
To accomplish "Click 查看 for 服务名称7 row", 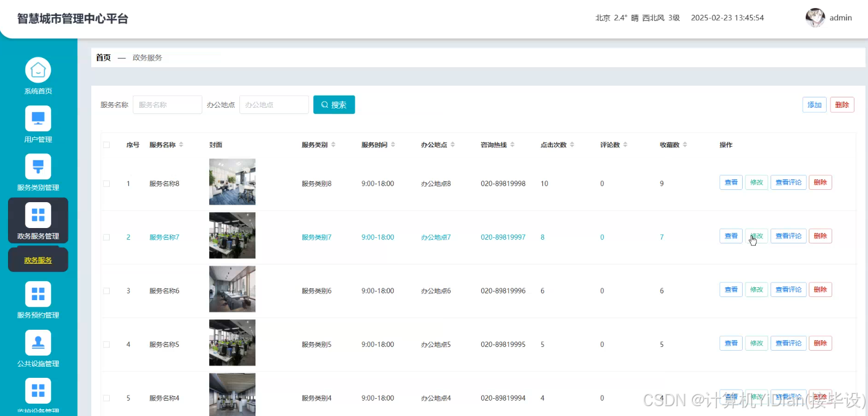I will click(731, 236).
